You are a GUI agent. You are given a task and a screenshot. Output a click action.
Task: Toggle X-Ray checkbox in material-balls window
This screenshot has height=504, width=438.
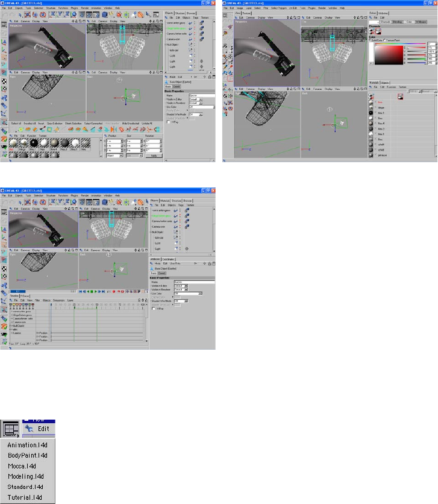(x=168, y=122)
